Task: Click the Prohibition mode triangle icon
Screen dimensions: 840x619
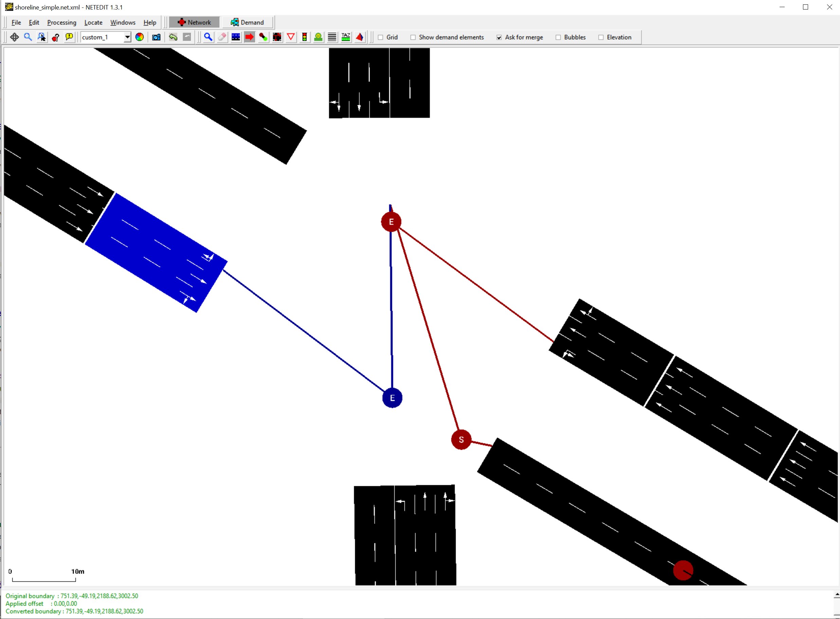Action: pos(291,37)
